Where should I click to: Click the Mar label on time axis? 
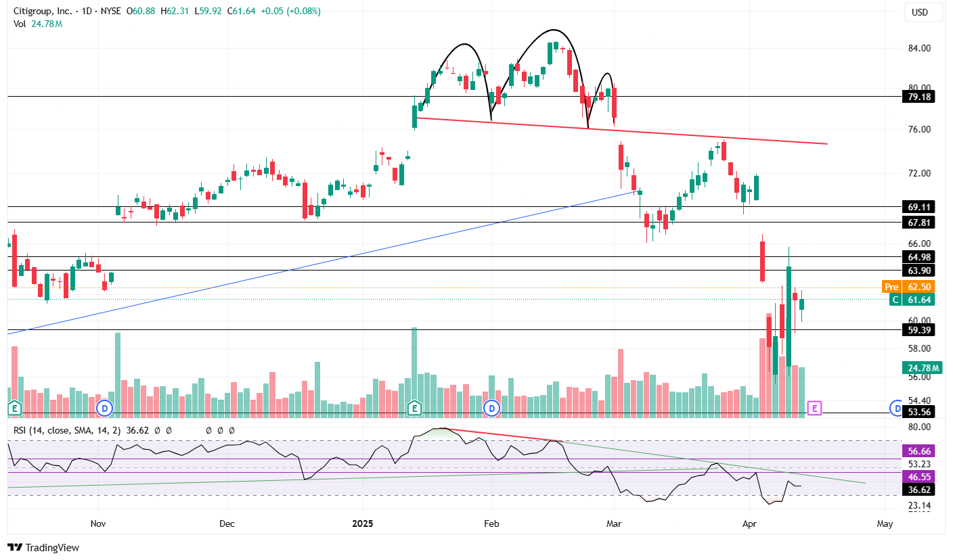click(x=614, y=523)
